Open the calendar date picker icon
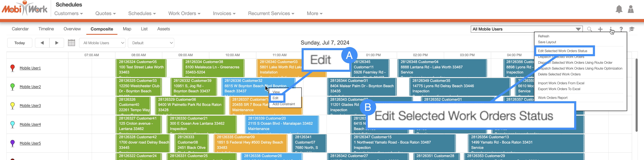 tap(71, 43)
